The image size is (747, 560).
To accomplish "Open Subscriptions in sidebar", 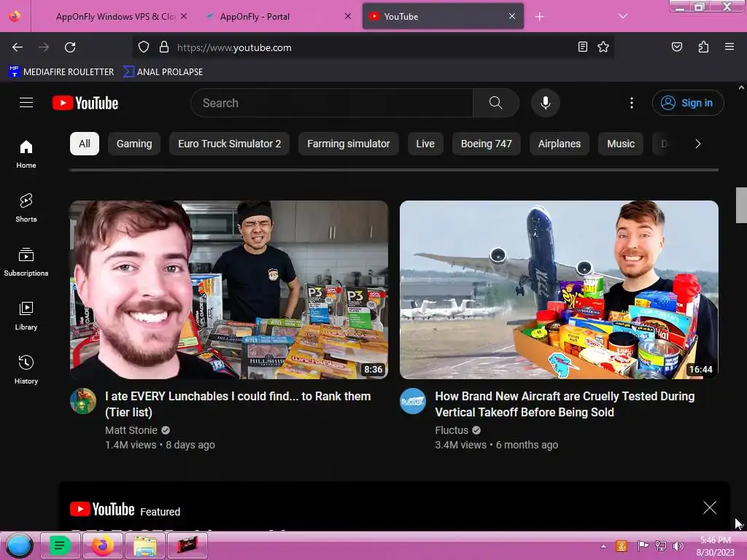I will click(x=26, y=262).
